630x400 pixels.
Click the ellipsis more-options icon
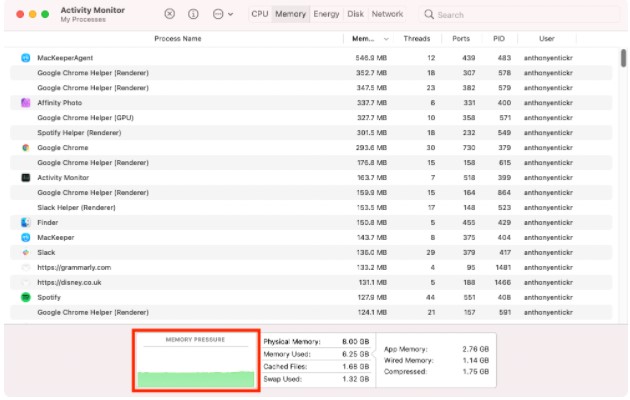tap(218, 14)
